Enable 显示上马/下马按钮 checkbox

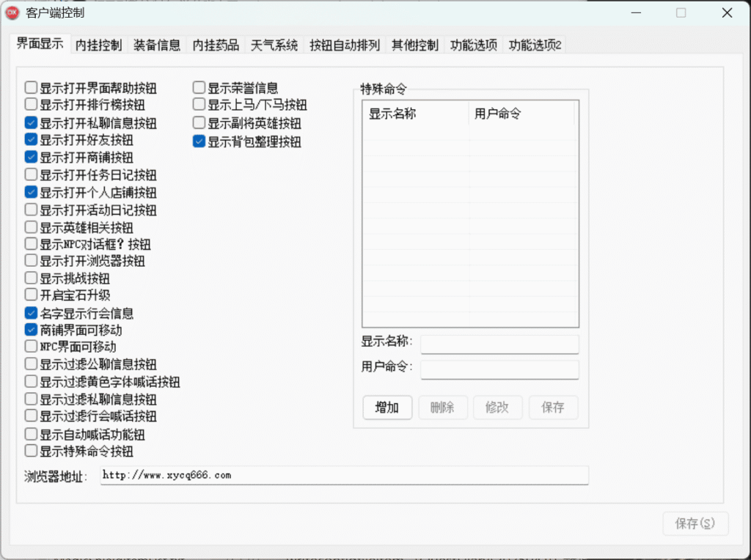pyautogui.click(x=199, y=105)
